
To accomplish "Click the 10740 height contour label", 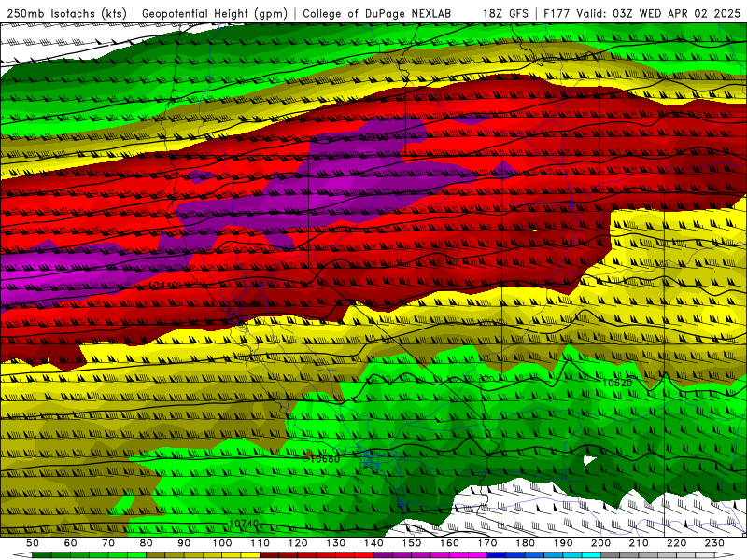I will 244,524.
